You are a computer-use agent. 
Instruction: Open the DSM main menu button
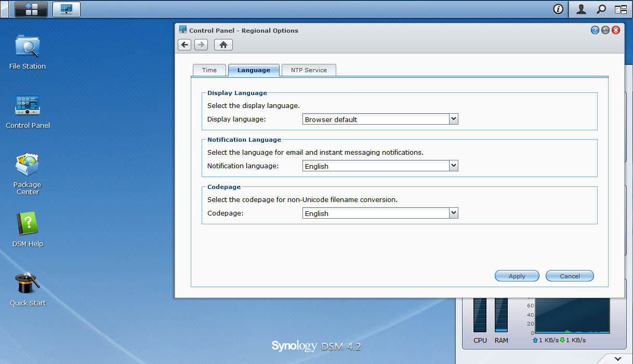click(x=31, y=9)
